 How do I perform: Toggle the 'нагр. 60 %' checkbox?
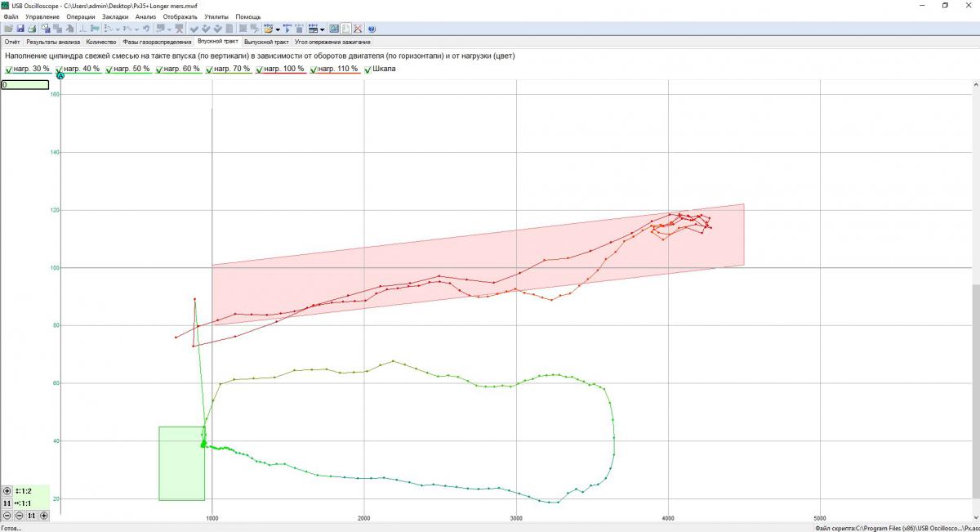tap(159, 69)
